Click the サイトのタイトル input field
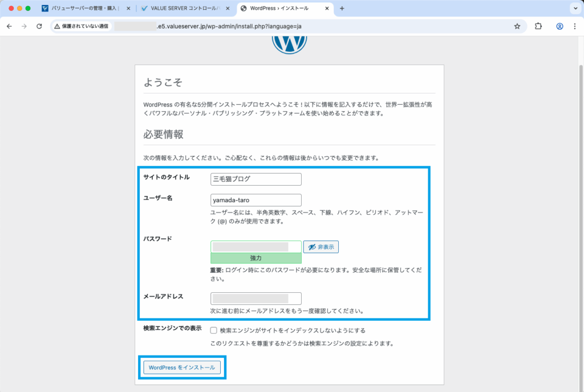The height and width of the screenshot is (392, 584). (x=255, y=179)
